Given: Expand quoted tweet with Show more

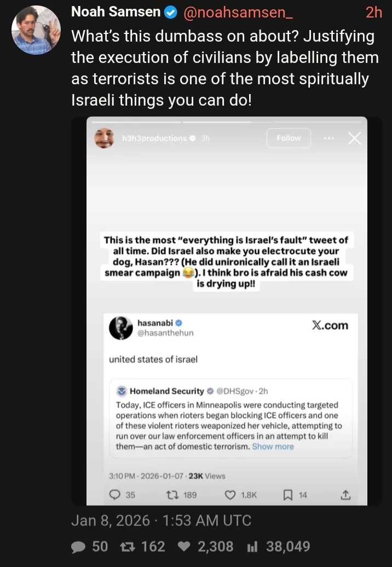Looking at the screenshot, I should pyautogui.click(x=273, y=447).
